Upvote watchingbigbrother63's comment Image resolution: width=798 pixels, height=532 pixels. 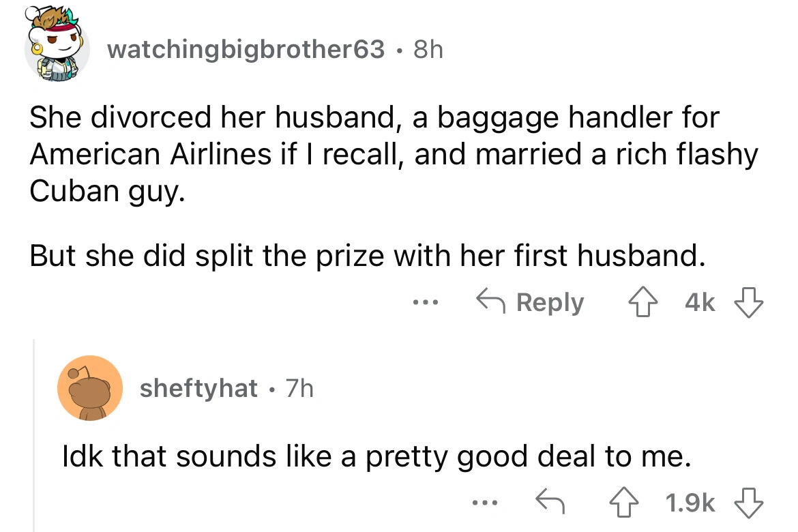click(x=642, y=303)
